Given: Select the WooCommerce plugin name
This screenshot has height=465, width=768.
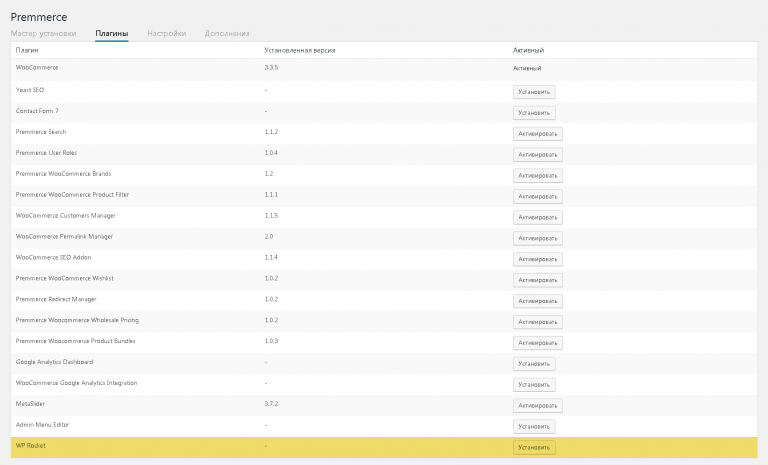Looking at the screenshot, I should (37, 68).
